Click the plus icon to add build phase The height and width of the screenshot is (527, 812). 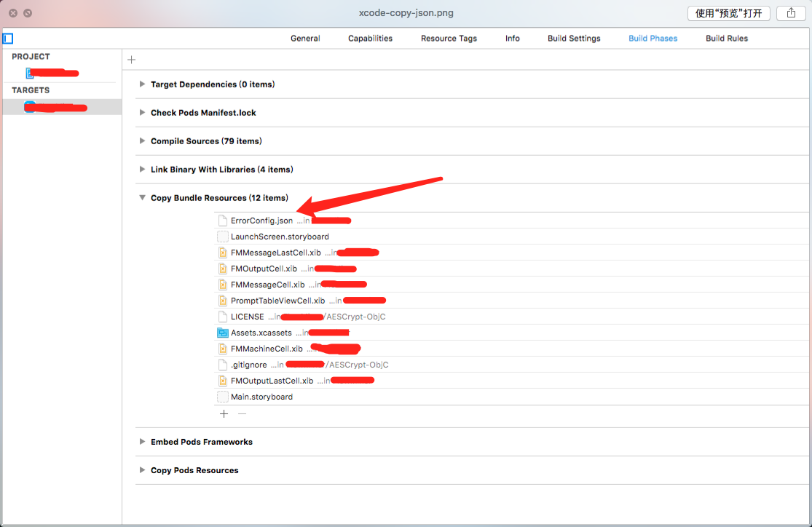[131, 60]
